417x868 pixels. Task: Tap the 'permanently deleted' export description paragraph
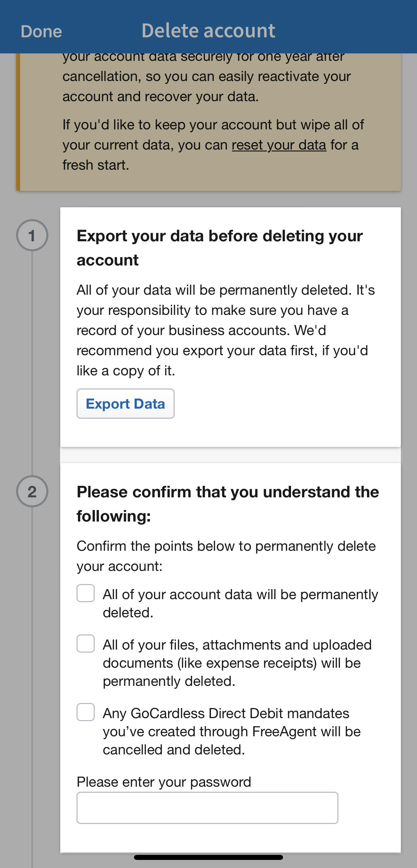(x=226, y=330)
